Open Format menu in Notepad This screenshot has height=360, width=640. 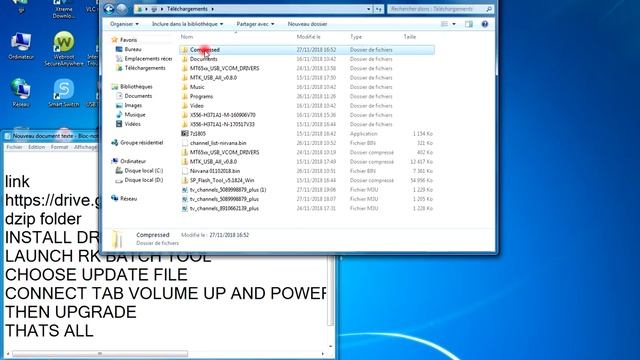pyautogui.click(x=59, y=147)
